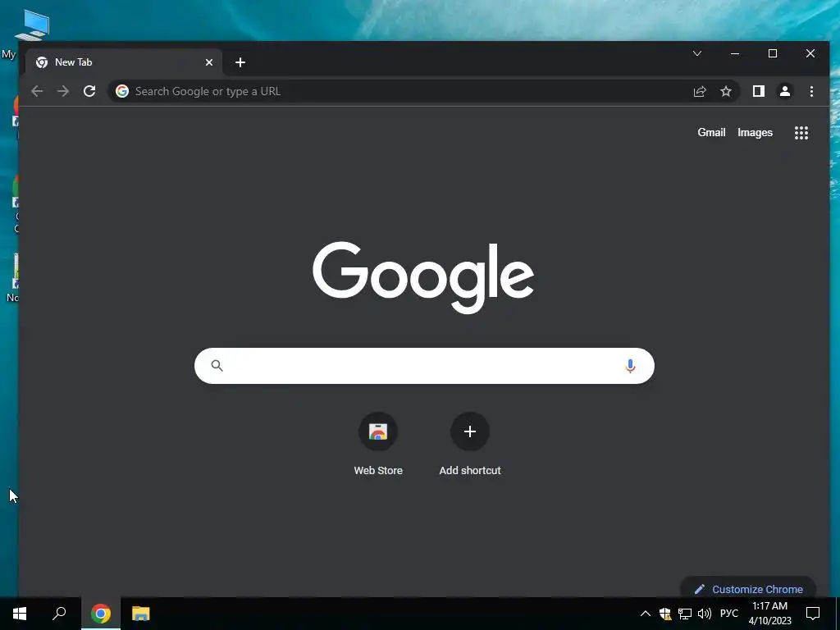Click the magnifier icon in Google search box
This screenshot has height=630, width=840.
click(x=217, y=365)
